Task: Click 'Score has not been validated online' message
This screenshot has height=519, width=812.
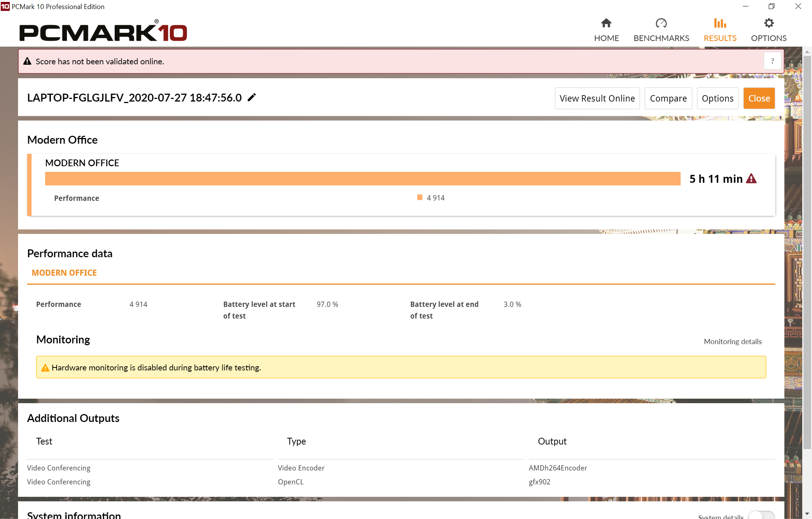Action: (x=100, y=61)
